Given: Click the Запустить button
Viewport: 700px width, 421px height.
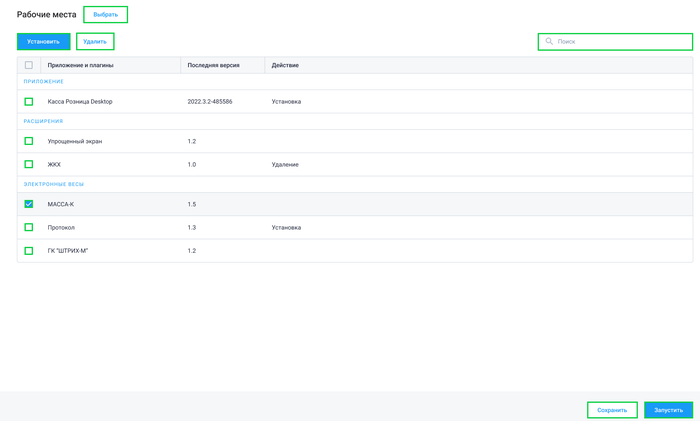Looking at the screenshot, I should click(x=668, y=410).
